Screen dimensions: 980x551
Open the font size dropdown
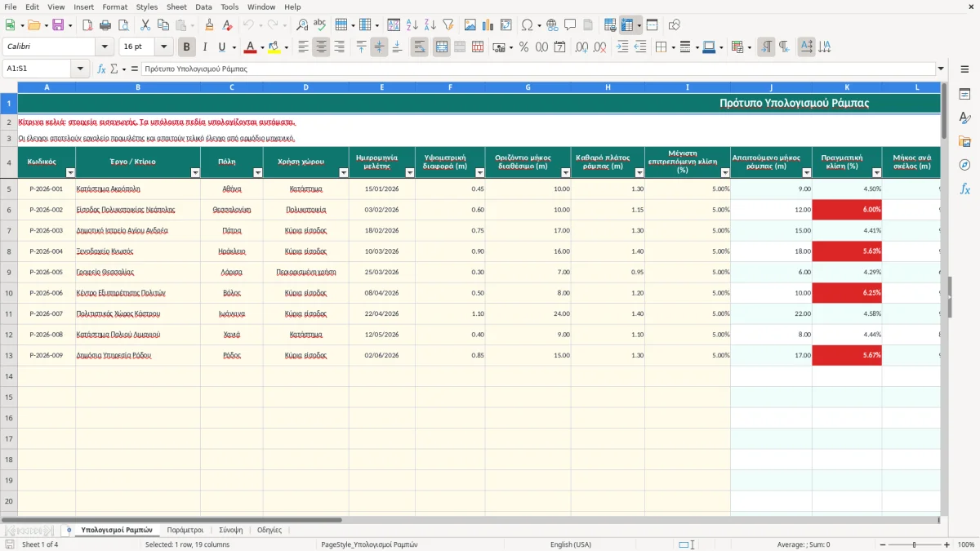coord(163,47)
